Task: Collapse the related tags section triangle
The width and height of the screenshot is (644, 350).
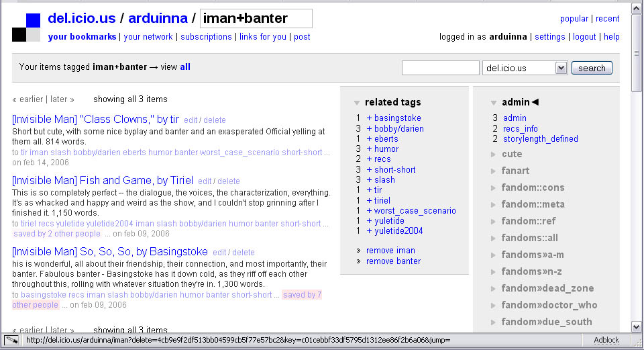Action: 356,102
